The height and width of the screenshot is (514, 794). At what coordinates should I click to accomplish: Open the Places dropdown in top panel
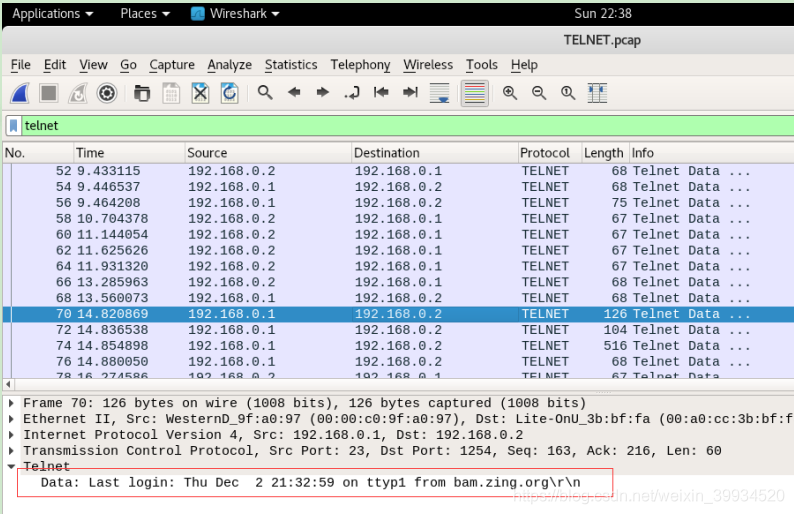click(x=145, y=14)
